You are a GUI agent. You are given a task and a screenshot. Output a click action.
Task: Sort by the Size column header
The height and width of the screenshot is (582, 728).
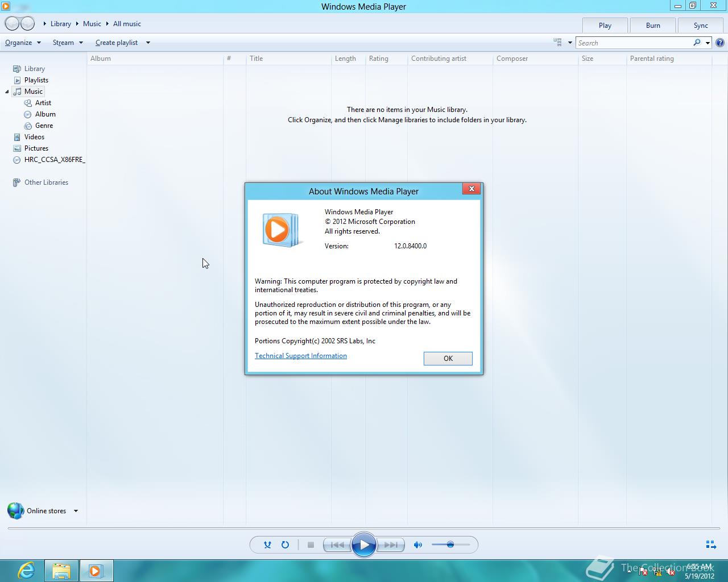[602, 59]
